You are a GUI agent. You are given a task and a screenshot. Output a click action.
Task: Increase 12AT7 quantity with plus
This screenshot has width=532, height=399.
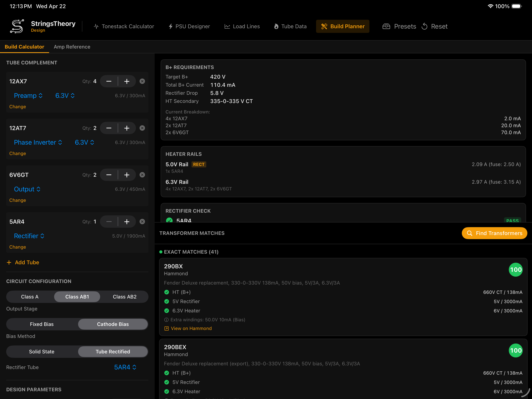point(127,128)
